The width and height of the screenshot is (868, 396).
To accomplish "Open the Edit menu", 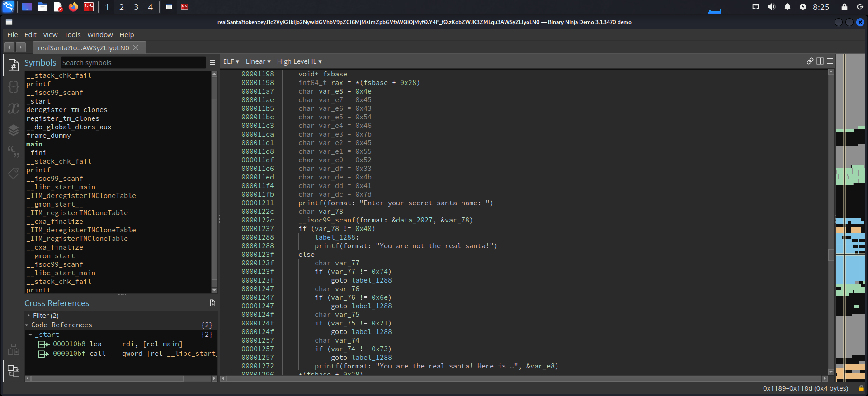I will click(31, 35).
